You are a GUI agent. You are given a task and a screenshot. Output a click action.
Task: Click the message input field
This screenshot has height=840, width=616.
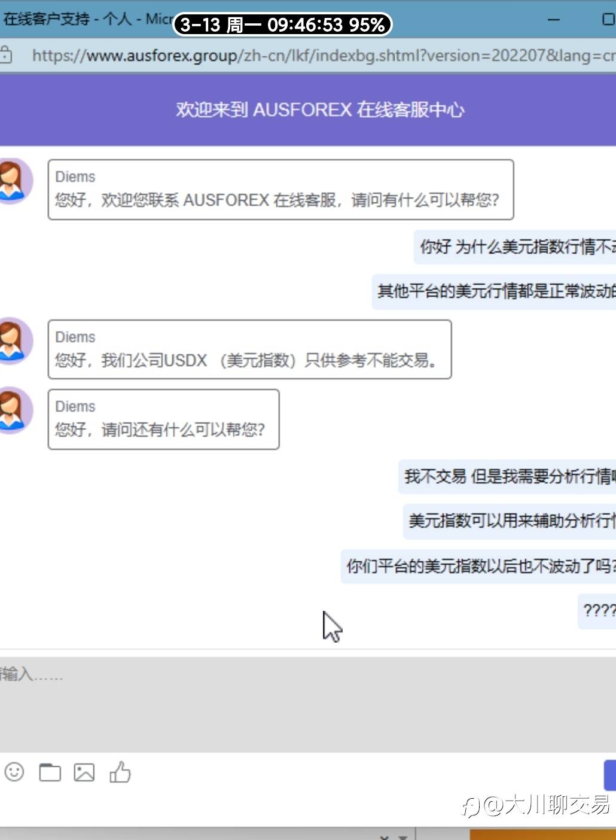click(x=308, y=704)
